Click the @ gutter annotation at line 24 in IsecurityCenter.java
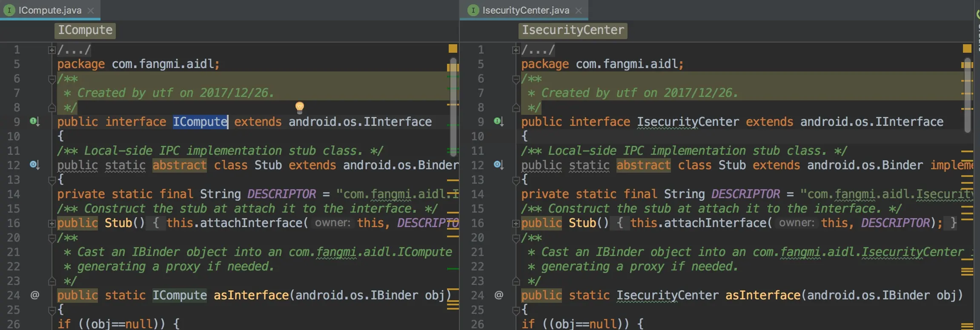 coord(499,295)
